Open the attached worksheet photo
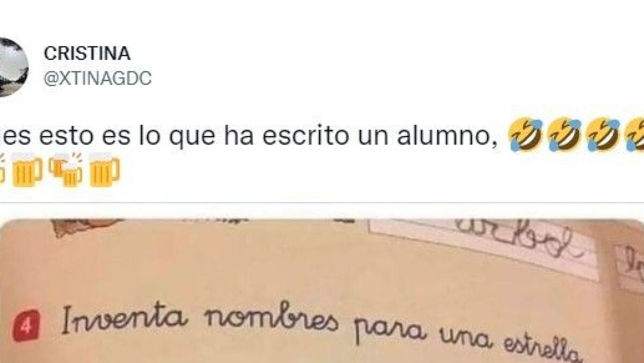644x363 pixels. [322, 291]
